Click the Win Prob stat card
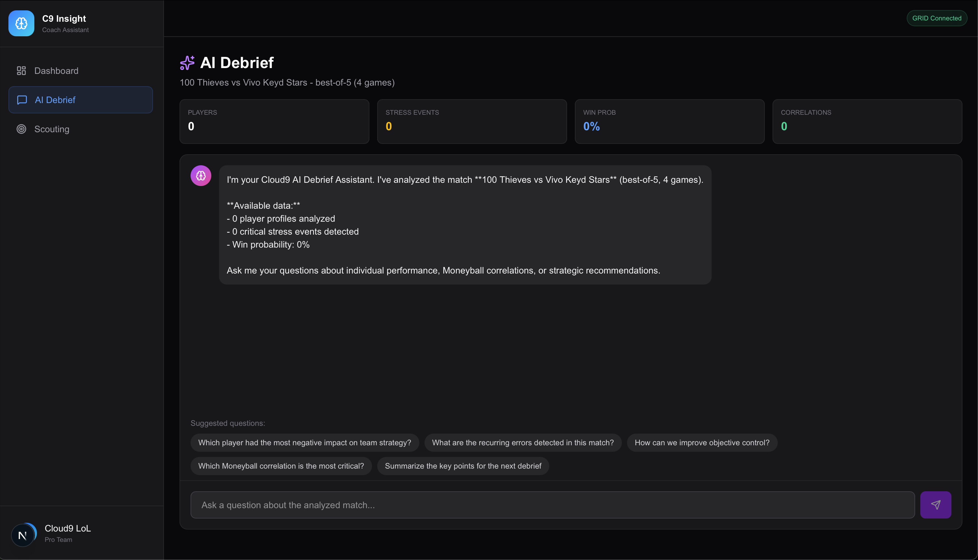This screenshot has height=560, width=978. [669, 122]
